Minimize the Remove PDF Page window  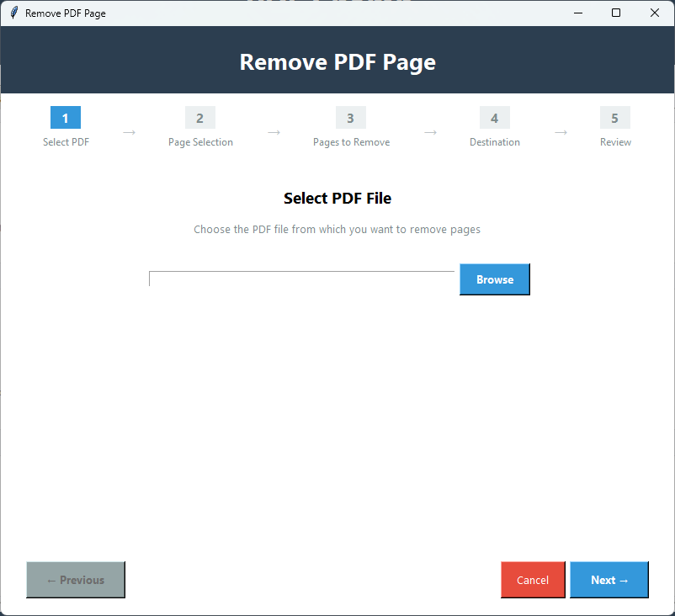(578, 13)
